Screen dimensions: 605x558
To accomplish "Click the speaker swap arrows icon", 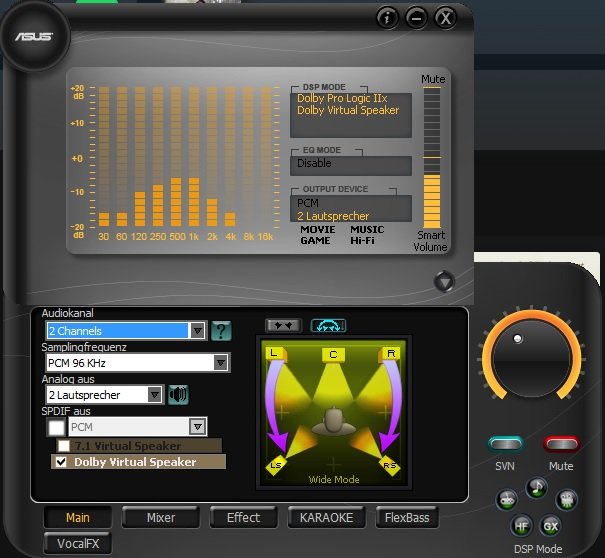I will [x=283, y=326].
